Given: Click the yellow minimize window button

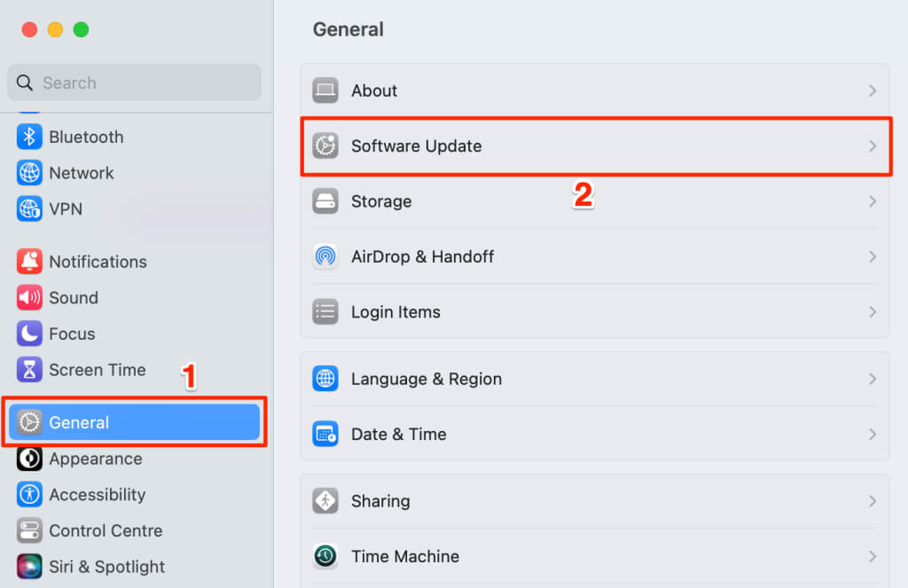Looking at the screenshot, I should [55, 29].
